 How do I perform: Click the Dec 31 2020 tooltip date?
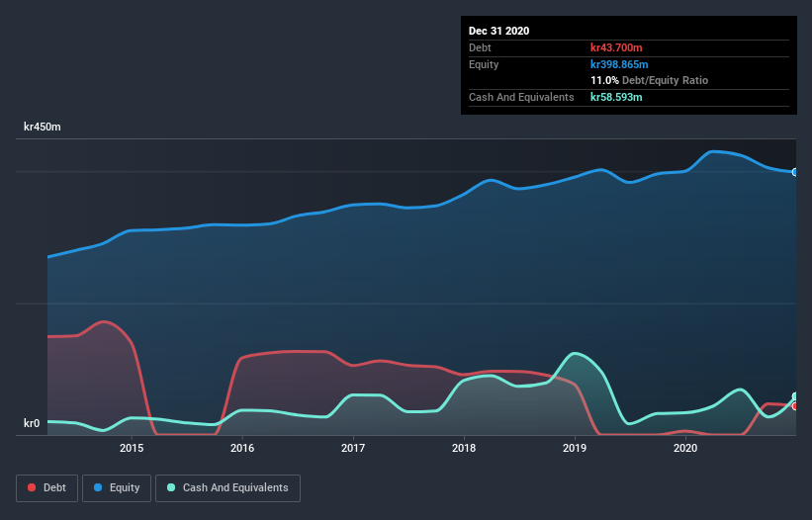click(x=498, y=31)
